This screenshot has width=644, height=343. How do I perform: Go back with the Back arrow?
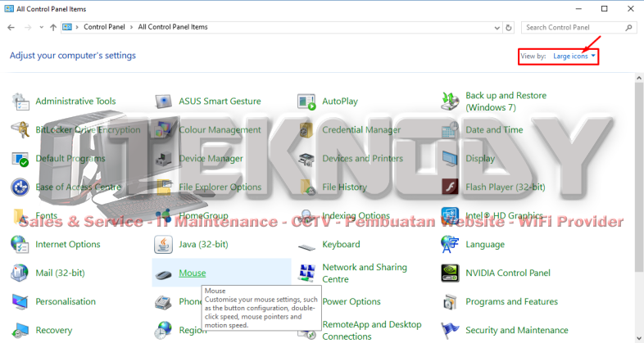coord(11,28)
